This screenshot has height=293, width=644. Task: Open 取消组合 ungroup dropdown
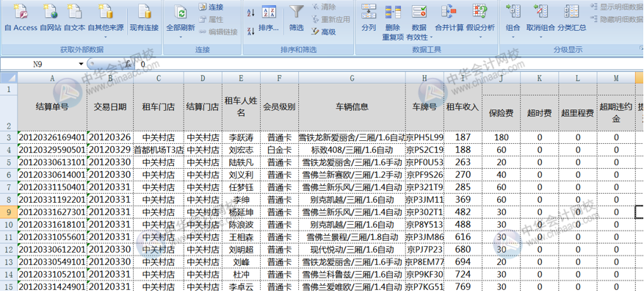[540, 21]
